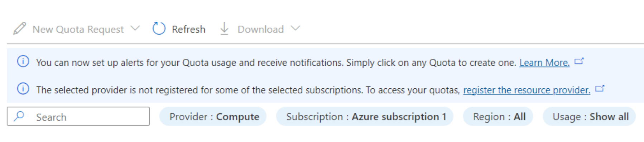
Task: Choose Download in the command bar
Action: click(261, 29)
